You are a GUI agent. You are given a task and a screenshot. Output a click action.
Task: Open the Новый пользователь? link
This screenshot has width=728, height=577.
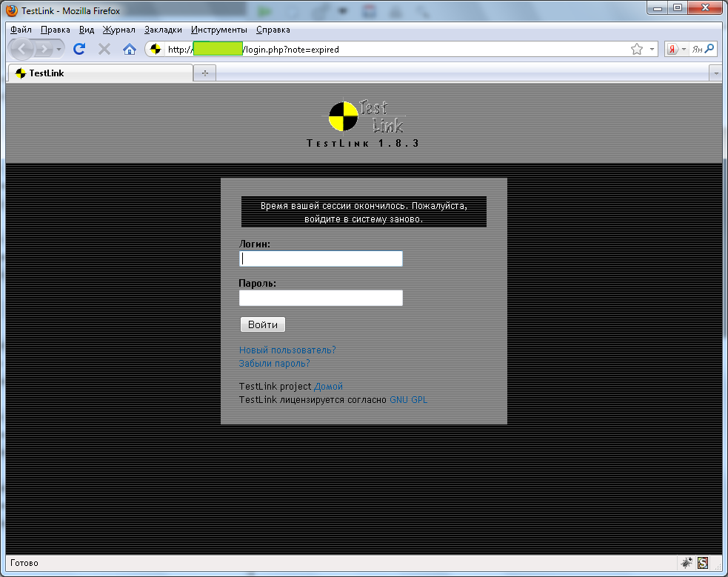[287, 350]
